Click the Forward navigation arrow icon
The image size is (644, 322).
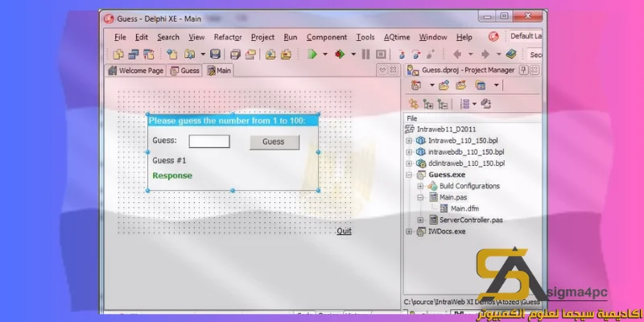(x=485, y=54)
